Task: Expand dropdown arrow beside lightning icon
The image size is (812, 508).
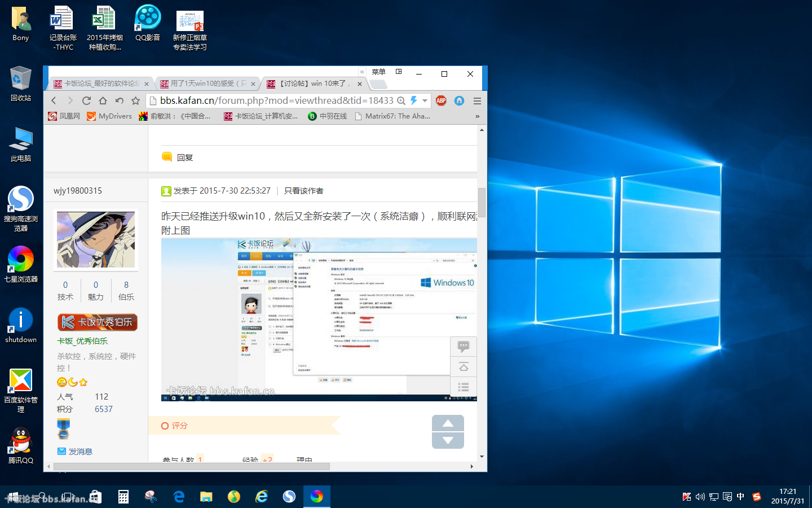Action: coord(425,100)
